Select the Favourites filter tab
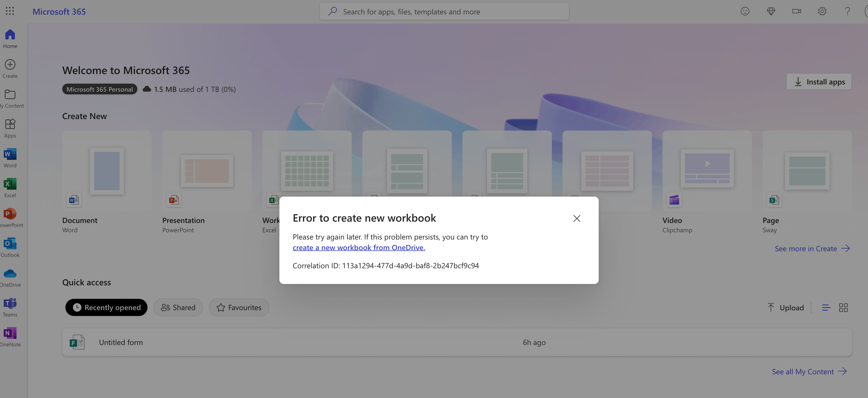The height and width of the screenshot is (398, 868). [x=239, y=307]
